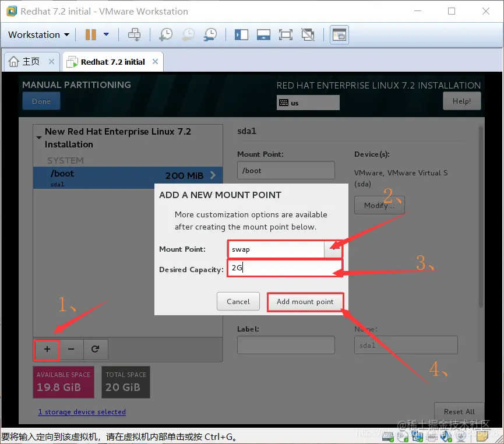Viewport: 504px width, 444px height.
Task: Remove partition with minus button
Action: 71,349
